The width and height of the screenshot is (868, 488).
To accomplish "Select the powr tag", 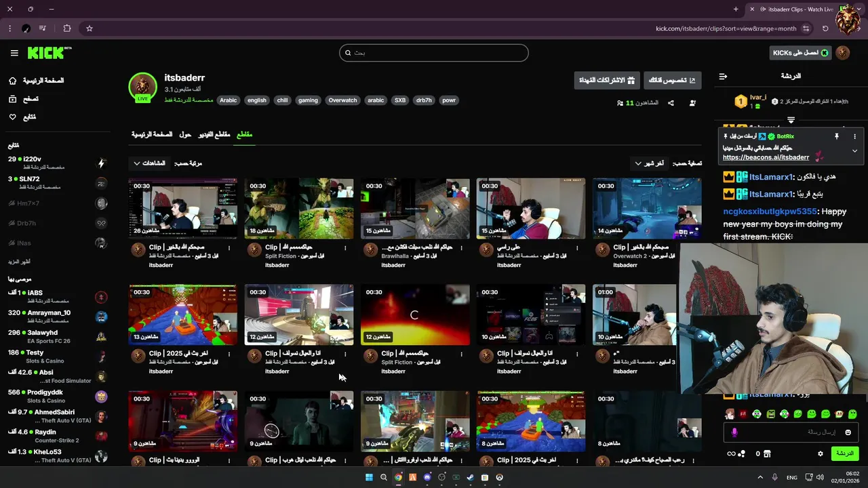I will point(449,100).
